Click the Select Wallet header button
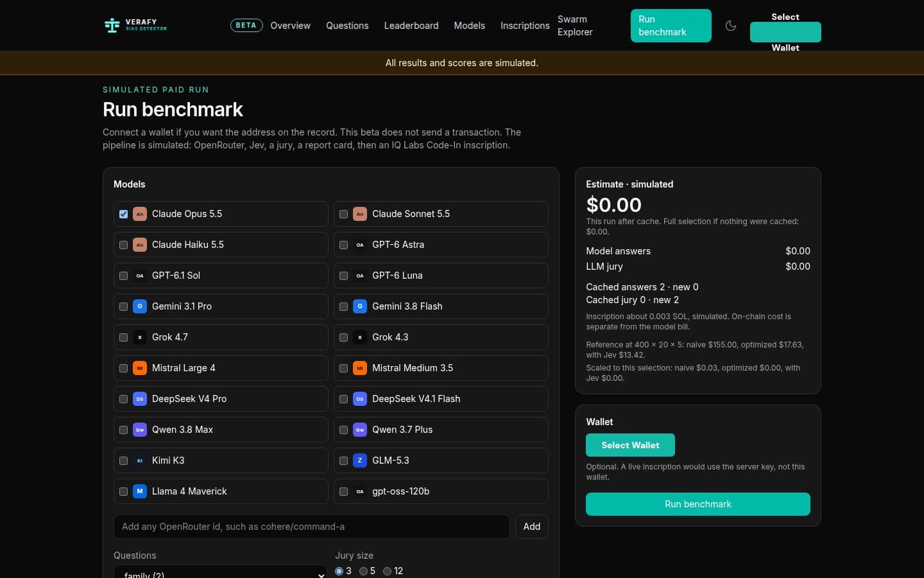The image size is (924, 578). pyautogui.click(x=785, y=32)
